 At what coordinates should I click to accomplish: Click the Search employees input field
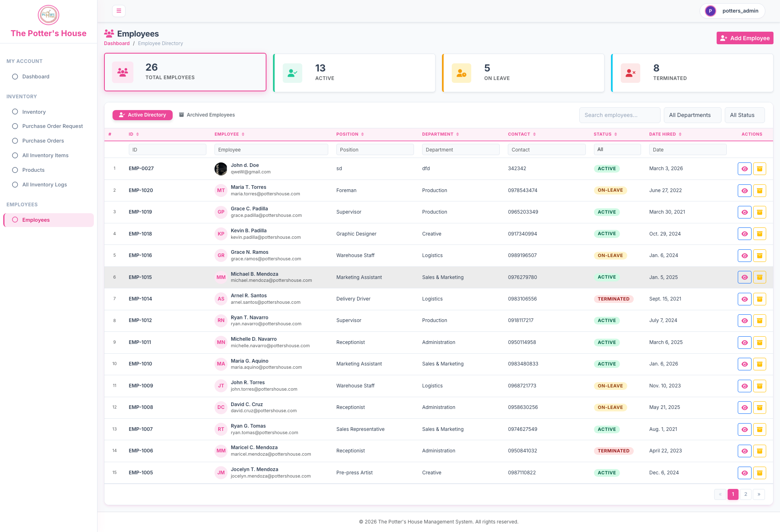[620, 115]
